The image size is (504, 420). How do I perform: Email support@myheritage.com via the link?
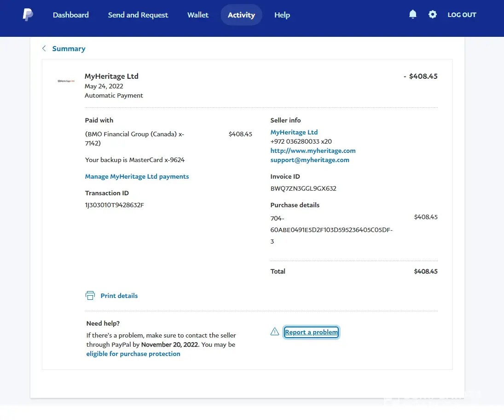point(310,160)
